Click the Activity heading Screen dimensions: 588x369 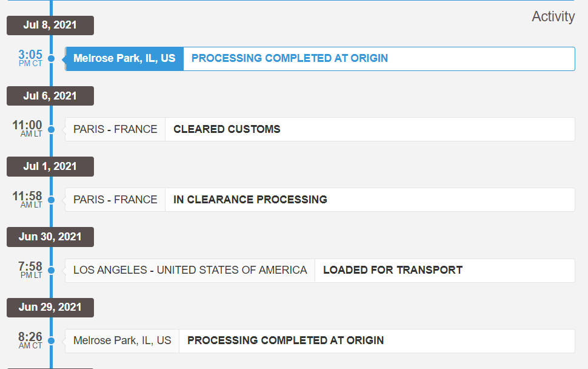click(x=553, y=16)
